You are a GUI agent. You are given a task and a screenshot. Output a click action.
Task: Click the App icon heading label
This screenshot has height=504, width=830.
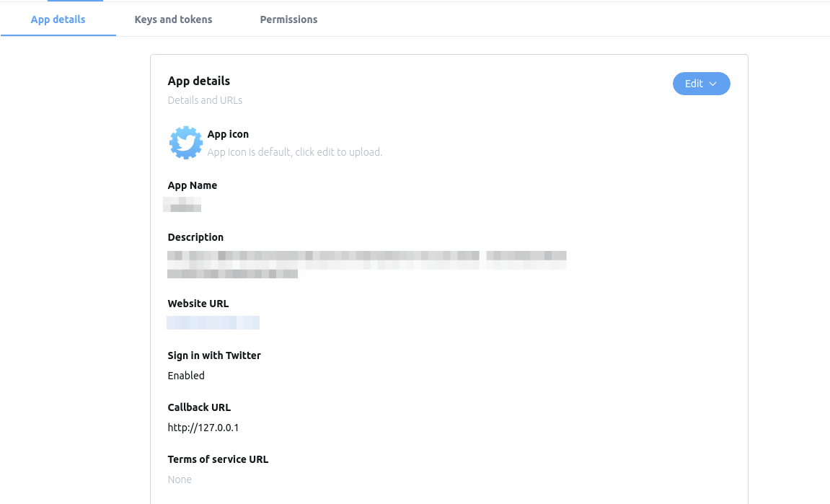[x=228, y=134]
